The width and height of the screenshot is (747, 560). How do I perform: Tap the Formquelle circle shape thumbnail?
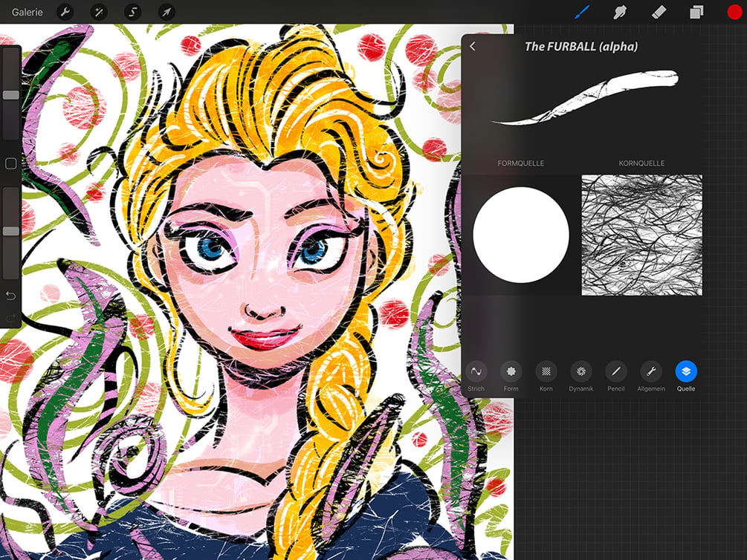(x=521, y=235)
